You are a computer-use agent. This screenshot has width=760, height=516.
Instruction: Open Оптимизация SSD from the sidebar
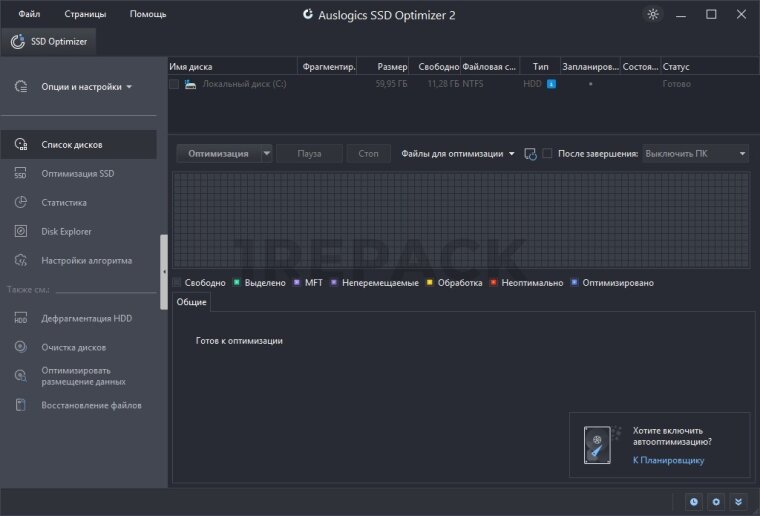[x=78, y=174]
